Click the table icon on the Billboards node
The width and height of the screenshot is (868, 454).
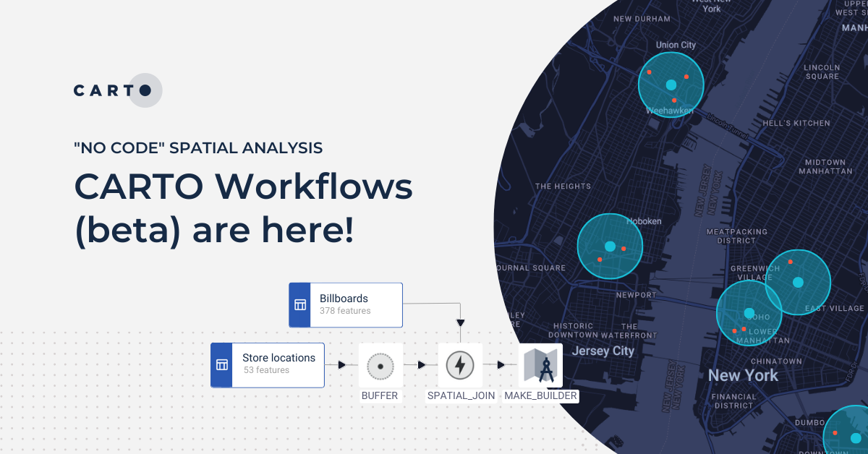coord(302,304)
